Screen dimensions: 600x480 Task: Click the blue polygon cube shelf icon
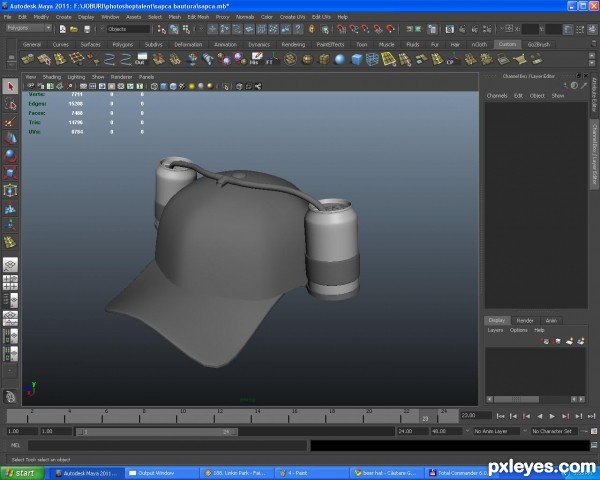(356, 59)
